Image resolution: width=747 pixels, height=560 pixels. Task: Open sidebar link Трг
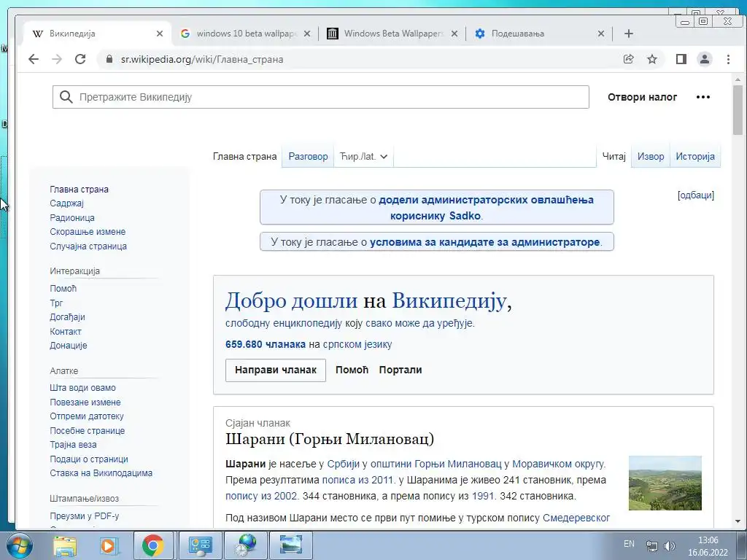point(56,303)
